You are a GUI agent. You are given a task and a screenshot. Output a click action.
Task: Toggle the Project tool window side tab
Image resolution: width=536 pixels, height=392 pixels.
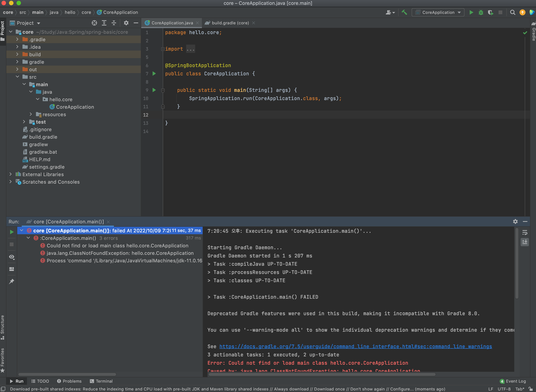tap(3, 31)
